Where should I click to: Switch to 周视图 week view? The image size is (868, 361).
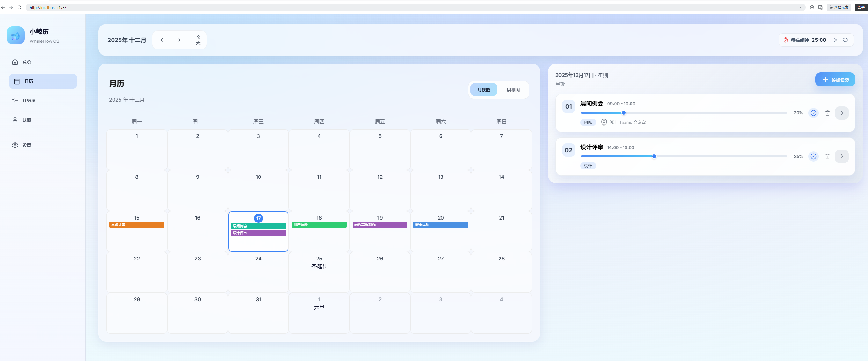[x=513, y=90]
